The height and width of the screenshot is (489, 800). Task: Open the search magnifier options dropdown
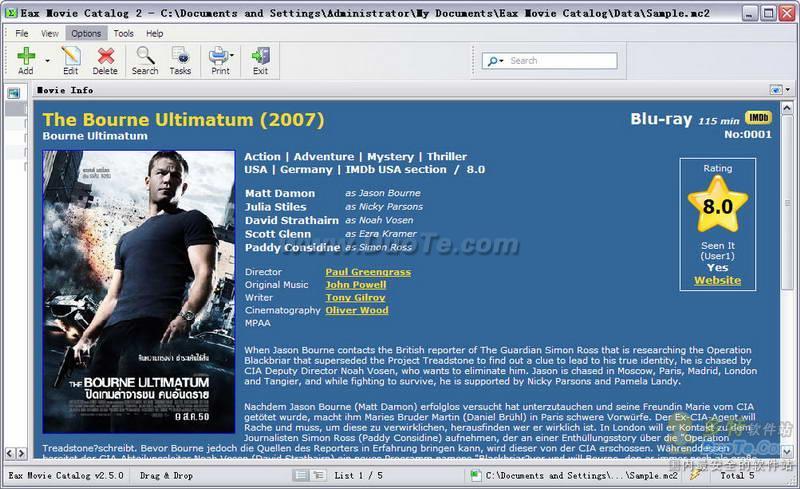(x=495, y=61)
